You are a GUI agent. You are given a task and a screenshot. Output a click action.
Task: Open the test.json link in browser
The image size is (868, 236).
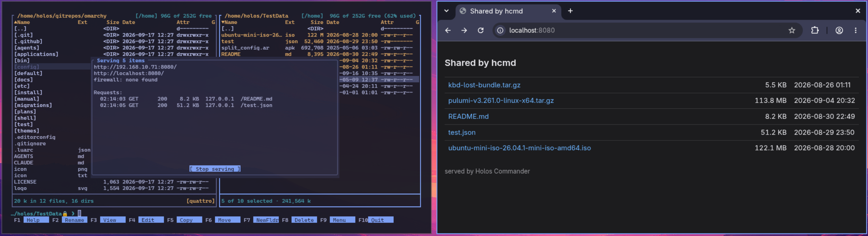tap(462, 132)
